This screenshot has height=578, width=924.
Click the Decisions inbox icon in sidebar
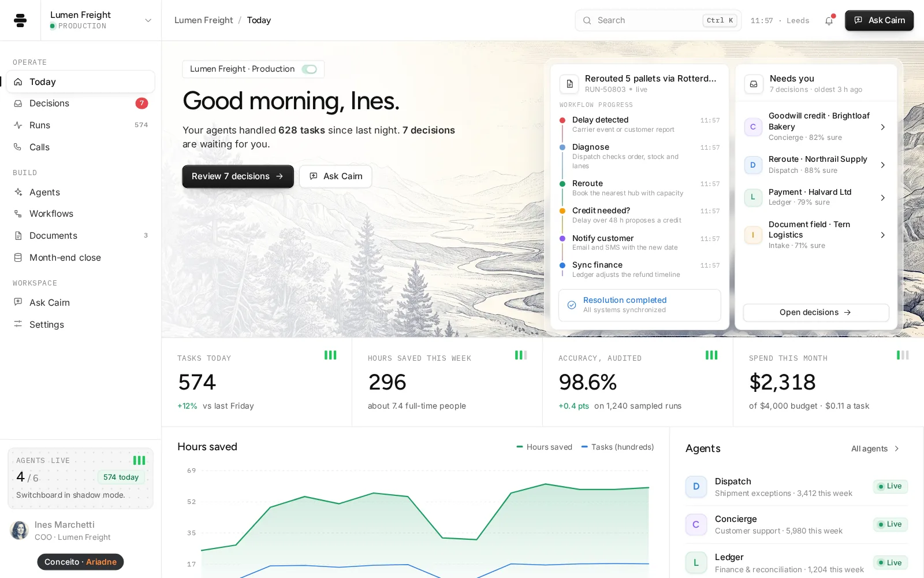(18, 103)
